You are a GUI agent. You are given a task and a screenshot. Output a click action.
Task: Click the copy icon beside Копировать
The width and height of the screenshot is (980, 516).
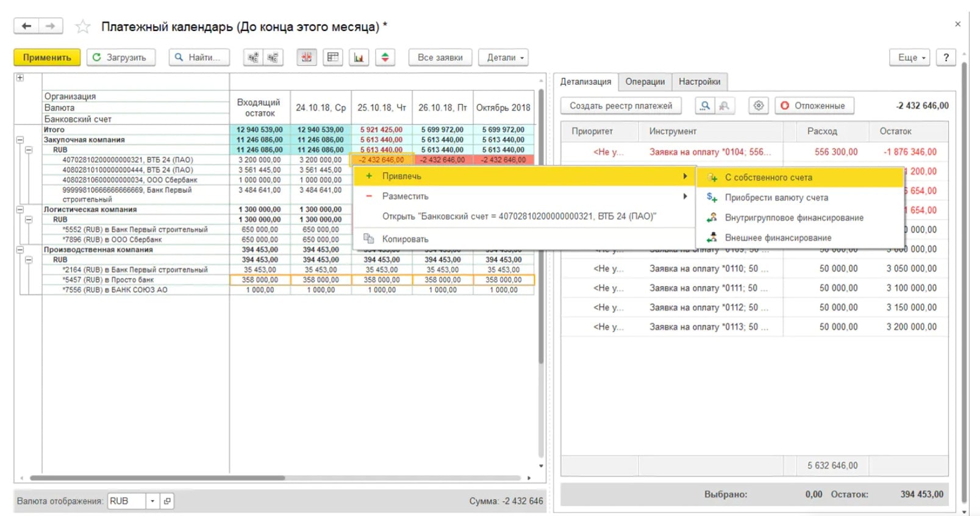click(x=369, y=238)
